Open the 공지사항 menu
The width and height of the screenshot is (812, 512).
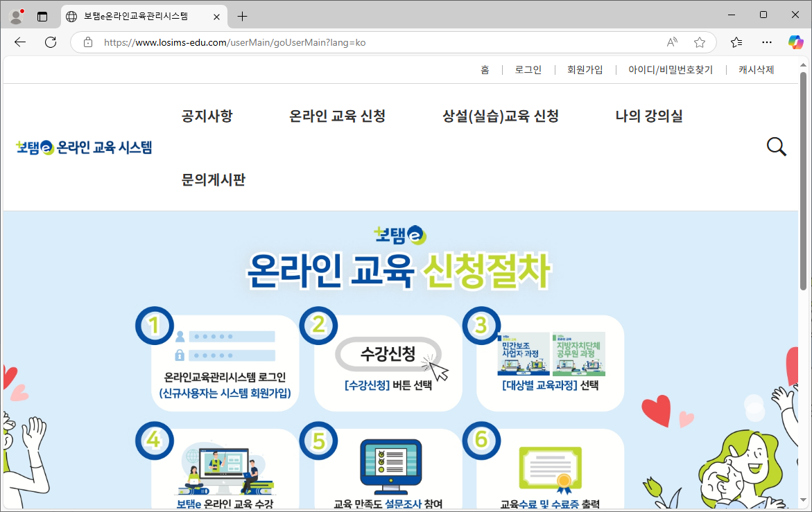click(206, 116)
